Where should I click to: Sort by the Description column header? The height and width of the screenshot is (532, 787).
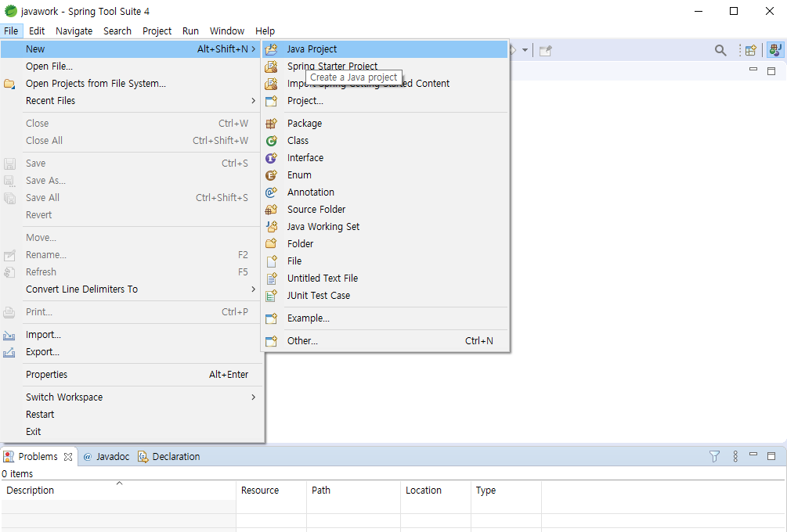tap(118, 491)
